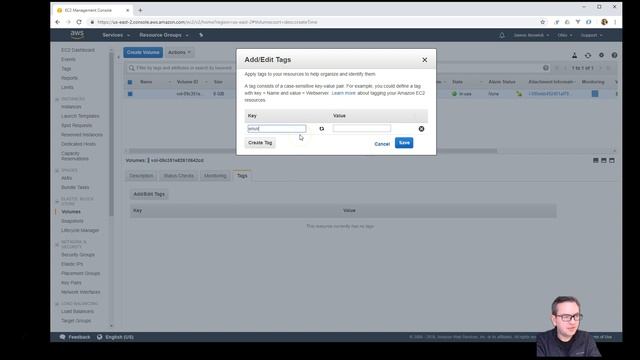Open the Ohio region dropdown
This screenshot has height=360, width=640.
coord(564,35)
